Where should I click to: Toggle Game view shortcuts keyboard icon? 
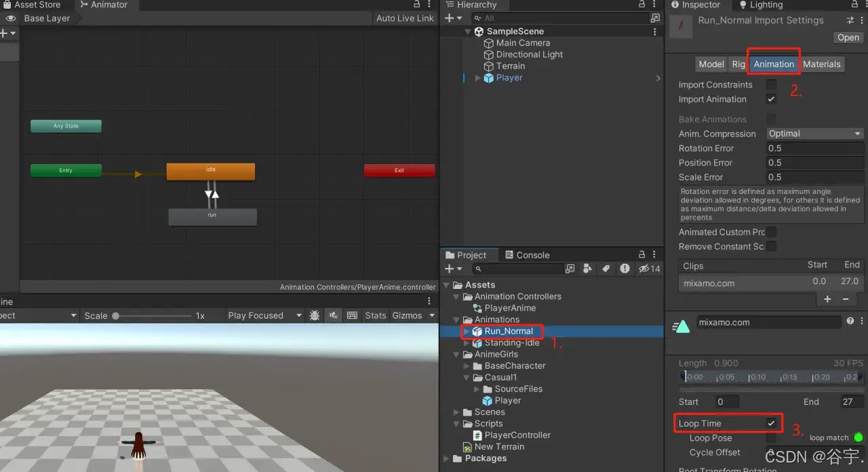352,315
